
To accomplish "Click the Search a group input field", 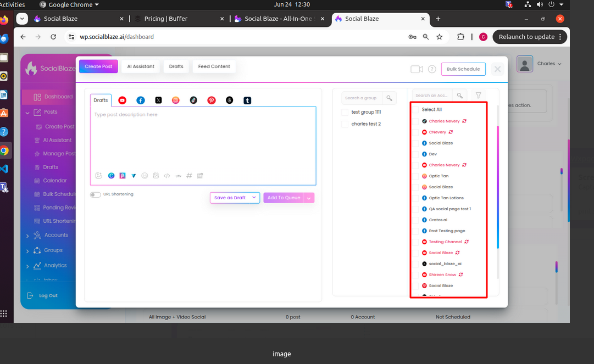I will (x=362, y=98).
